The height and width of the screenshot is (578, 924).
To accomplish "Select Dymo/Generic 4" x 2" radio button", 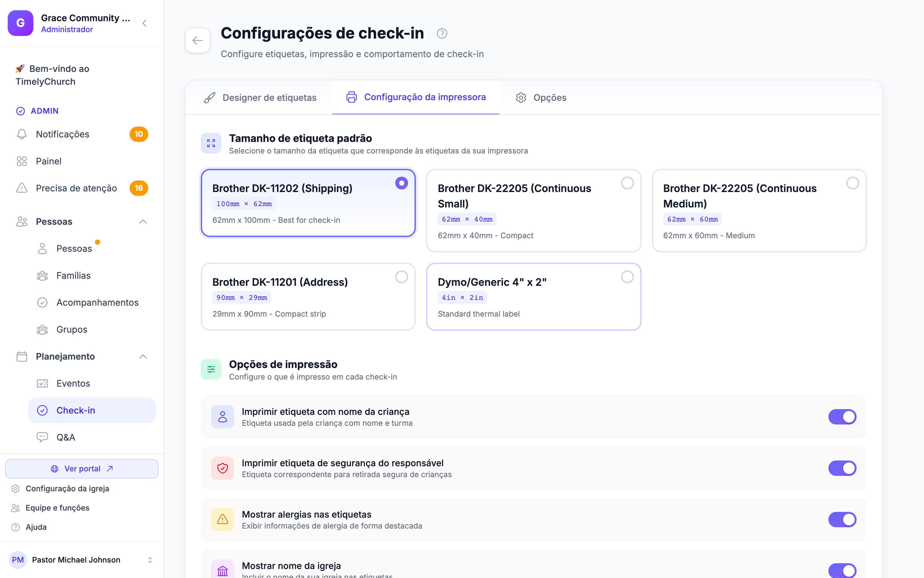I will pos(627,277).
